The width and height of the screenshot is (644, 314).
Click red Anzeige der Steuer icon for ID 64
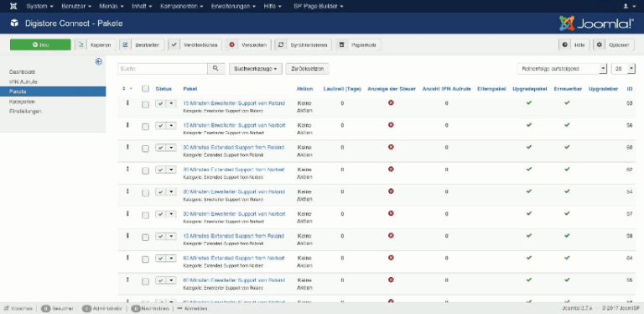(391, 258)
